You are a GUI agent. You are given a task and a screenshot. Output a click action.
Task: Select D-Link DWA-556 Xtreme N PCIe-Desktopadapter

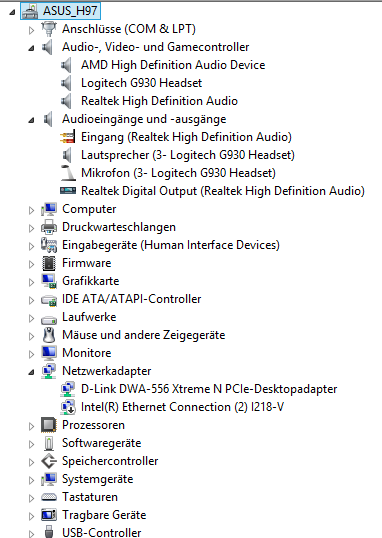[209, 389]
